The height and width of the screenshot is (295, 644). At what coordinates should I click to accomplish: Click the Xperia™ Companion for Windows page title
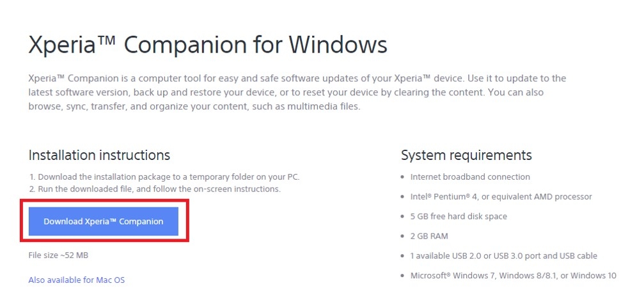[208, 45]
